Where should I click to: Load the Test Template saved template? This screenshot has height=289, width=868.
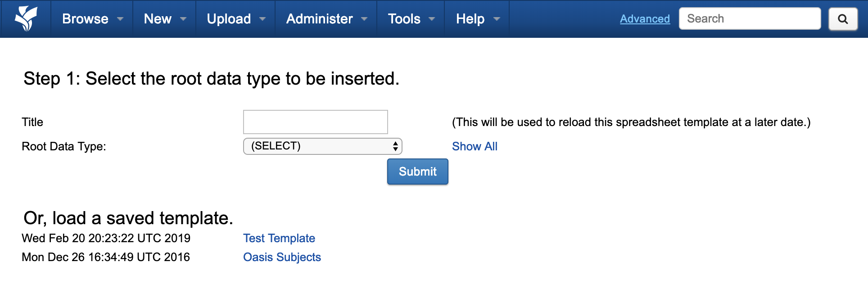point(279,238)
